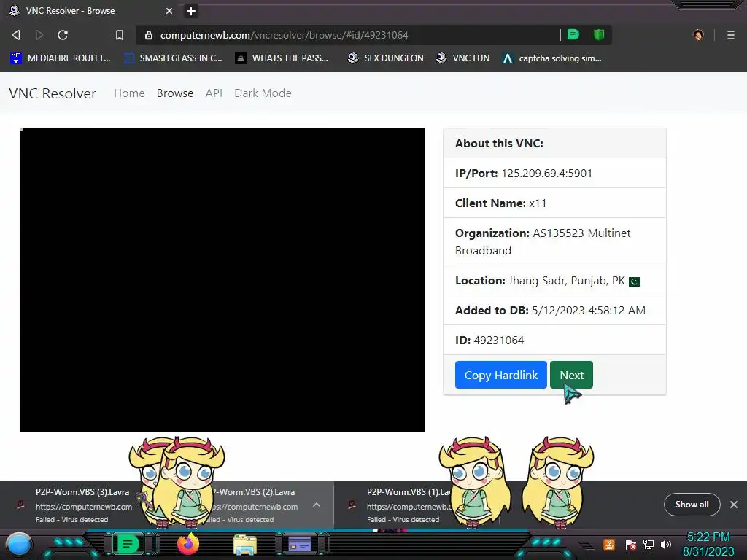
Task: Close the VNC Resolver - Browse tab
Action: tap(169, 11)
